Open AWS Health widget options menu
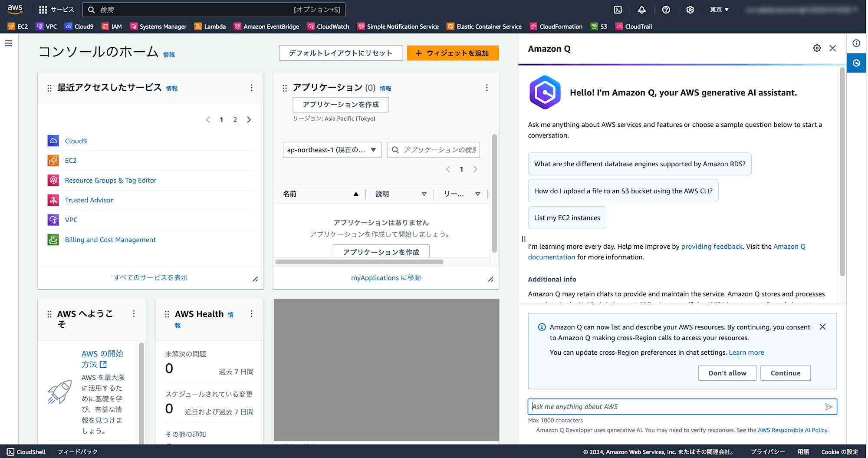Image resolution: width=868 pixels, height=458 pixels. click(x=251, y=313)
